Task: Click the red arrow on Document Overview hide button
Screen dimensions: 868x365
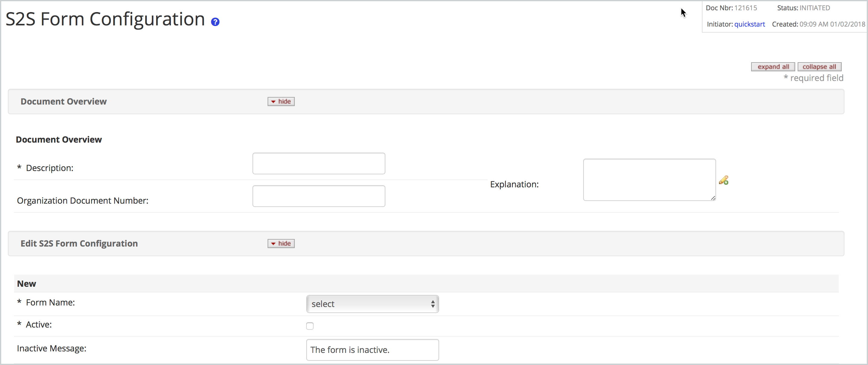Action: tap(273, 101)
